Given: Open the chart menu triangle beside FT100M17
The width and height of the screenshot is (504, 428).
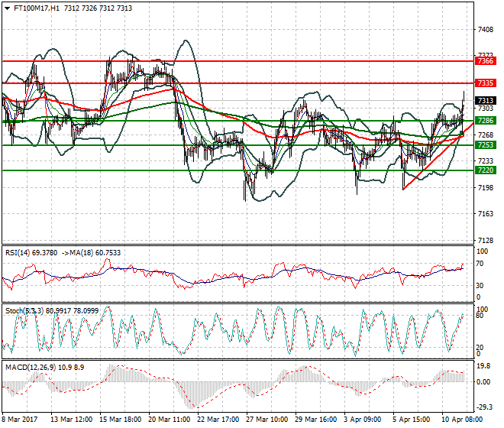Looking at the screenshot, I should click(8, 8).
